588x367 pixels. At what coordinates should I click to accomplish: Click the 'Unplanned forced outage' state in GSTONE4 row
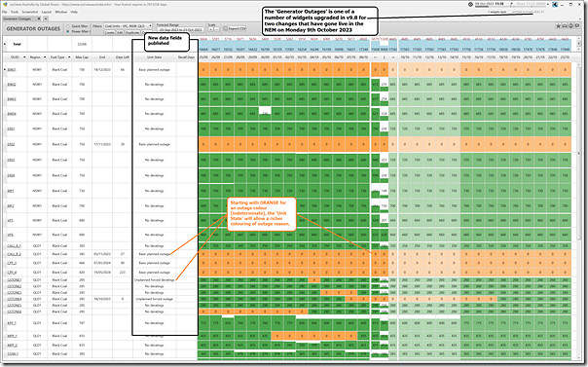click(154, 299)
